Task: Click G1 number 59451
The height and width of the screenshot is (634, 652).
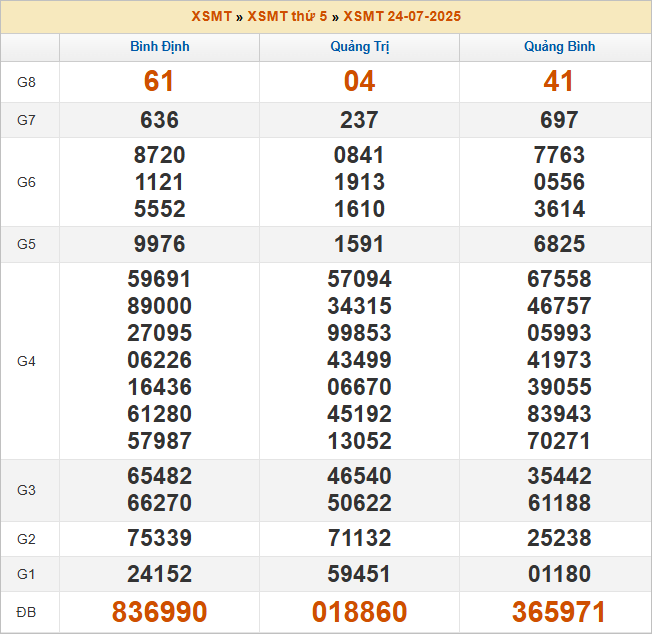Action: point(359,574)
